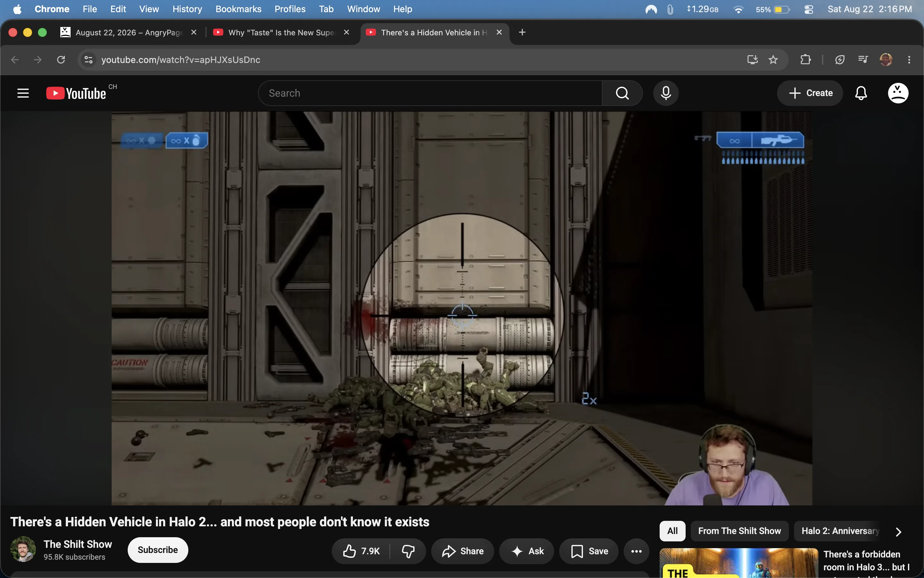924x578 pixels.
Task: Click the video title text
Action: (x=220, y=522)
